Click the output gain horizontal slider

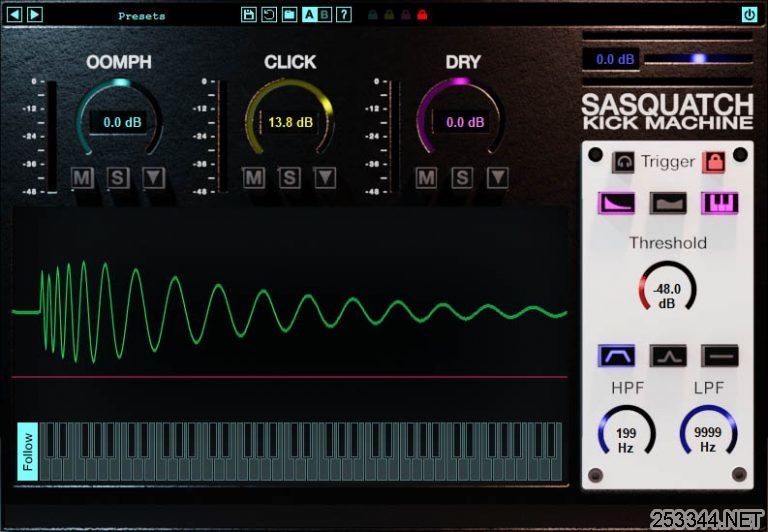tap(698, 59)
